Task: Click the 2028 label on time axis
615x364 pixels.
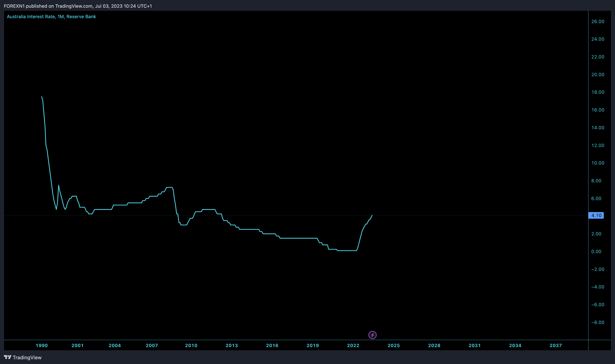Action: click(x=434, y=345)
